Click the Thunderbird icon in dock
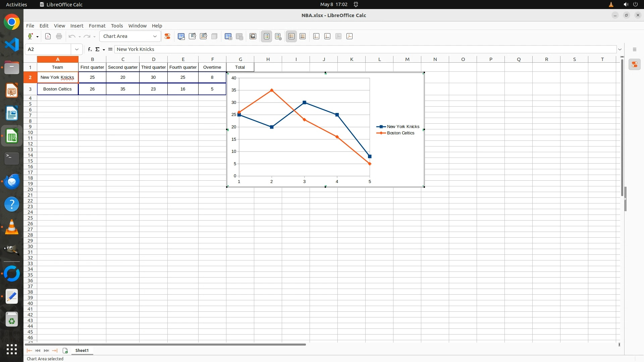644x362 pixels. point(12,181)
